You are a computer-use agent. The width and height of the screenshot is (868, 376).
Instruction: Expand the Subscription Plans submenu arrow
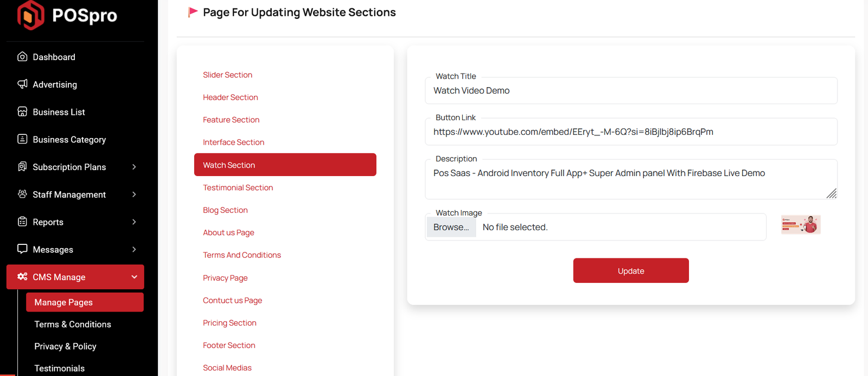(x=134, y=167)
